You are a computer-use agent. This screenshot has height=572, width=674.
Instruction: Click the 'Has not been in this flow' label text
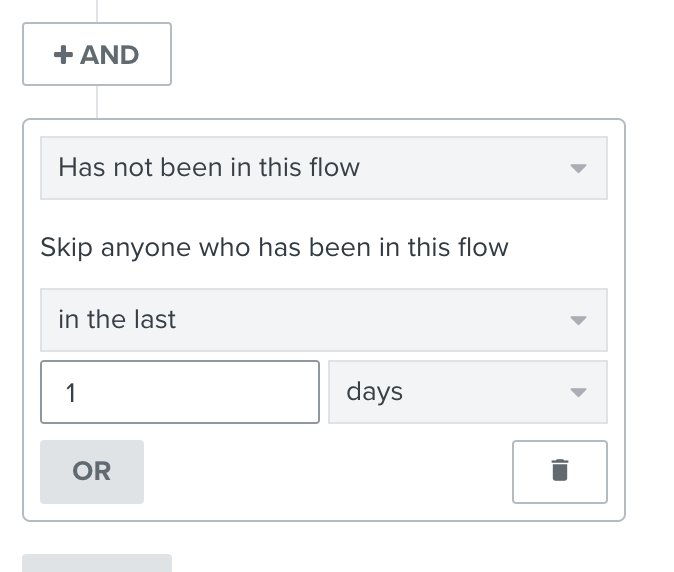[x=209, y=167]
